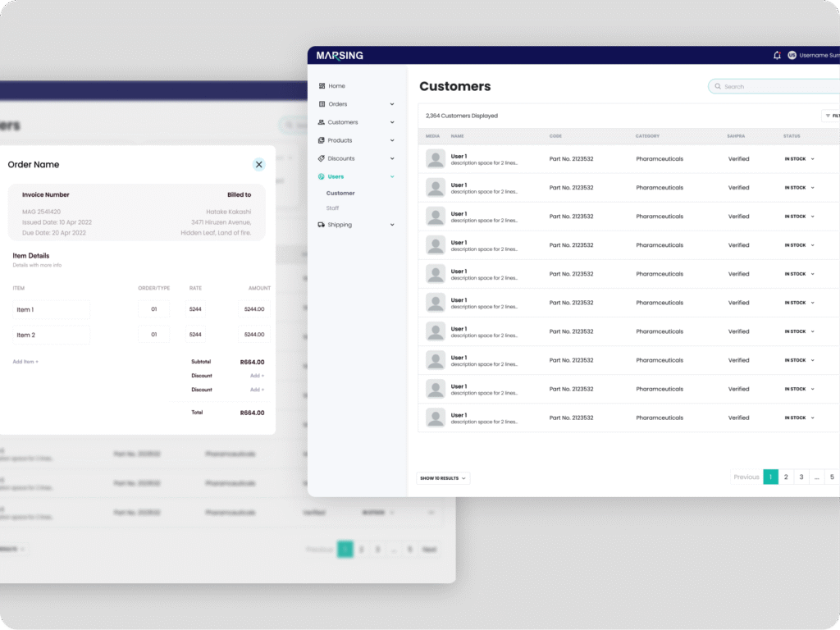This screenshot has width=840, height=630.
Task: Click the Item 1 name field
Action: coord(52,309)
